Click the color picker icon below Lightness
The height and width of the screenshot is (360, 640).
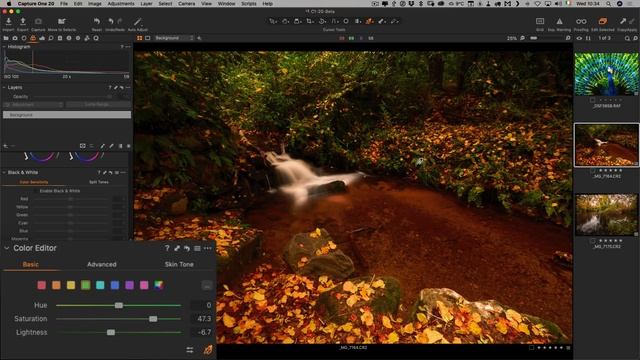pyautogui.click(x=208, y=350)
